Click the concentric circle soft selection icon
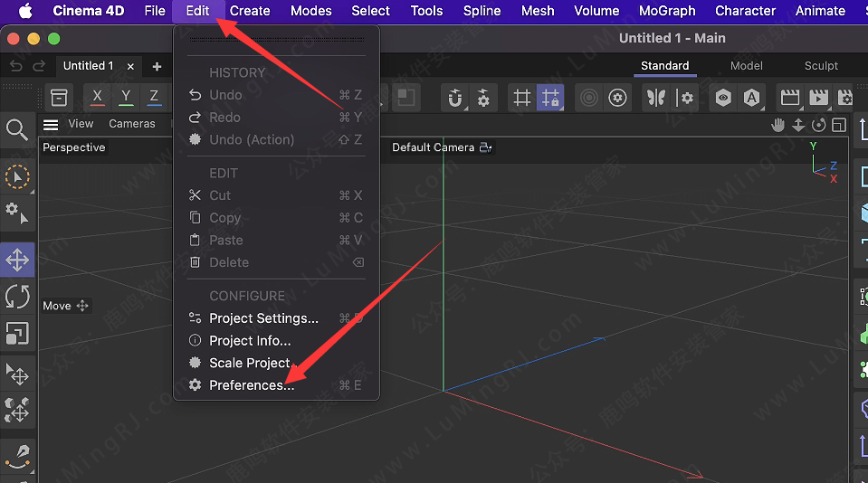 tap(589, 98)
